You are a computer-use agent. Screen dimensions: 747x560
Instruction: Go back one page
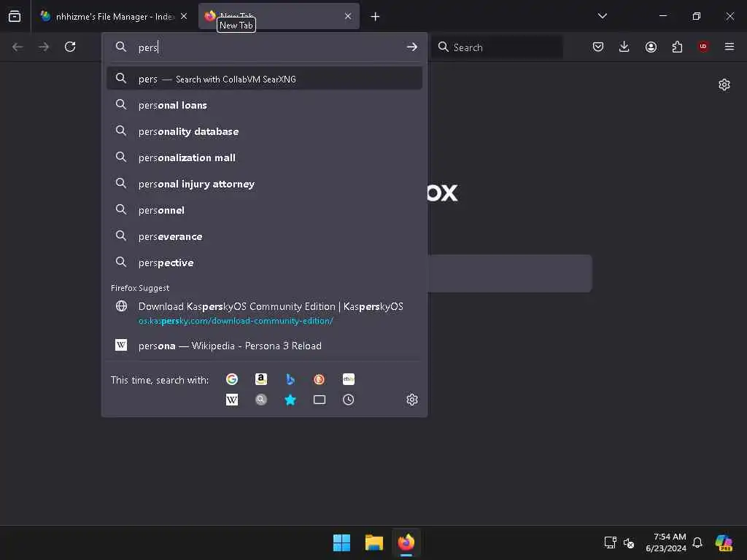pos(18,47)
